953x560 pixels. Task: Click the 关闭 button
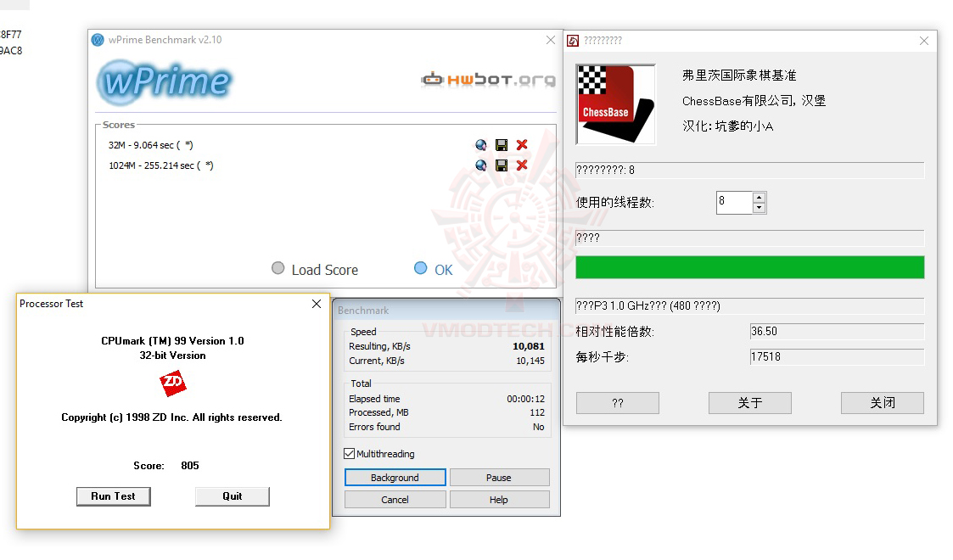(x=883, y=403)
